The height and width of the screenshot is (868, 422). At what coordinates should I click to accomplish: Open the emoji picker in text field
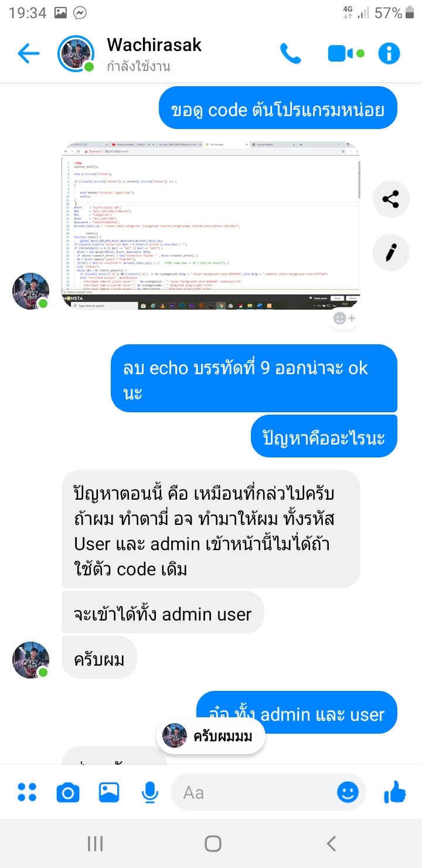pyautogui.click(x=348, y=792)
